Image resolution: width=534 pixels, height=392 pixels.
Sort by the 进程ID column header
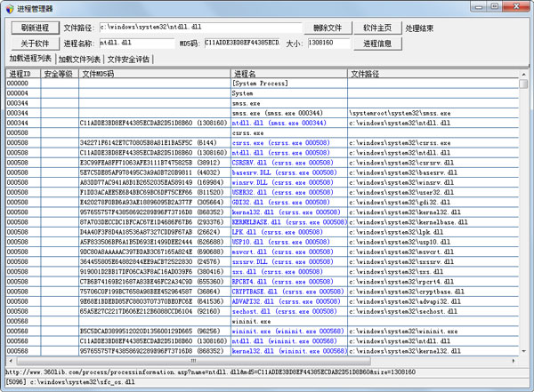point(23,74)
